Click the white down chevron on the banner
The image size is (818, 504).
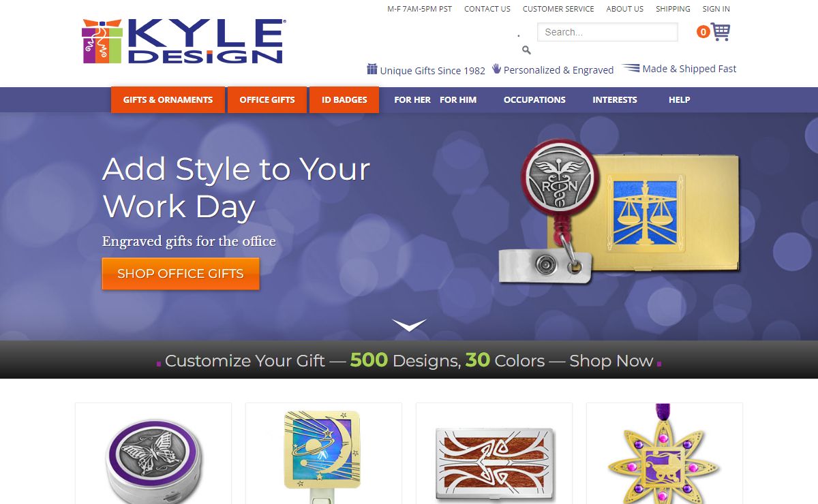[409, 325]
